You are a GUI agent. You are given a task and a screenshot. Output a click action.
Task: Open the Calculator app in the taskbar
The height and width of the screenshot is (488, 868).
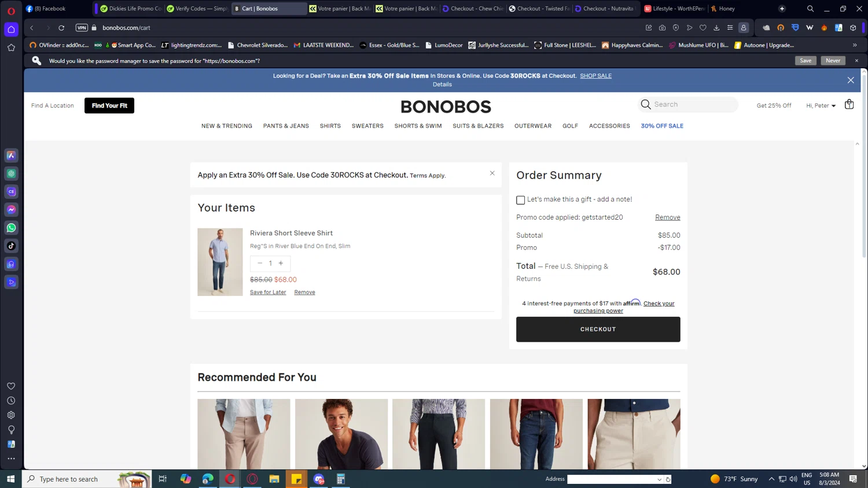tap(341, 479)
